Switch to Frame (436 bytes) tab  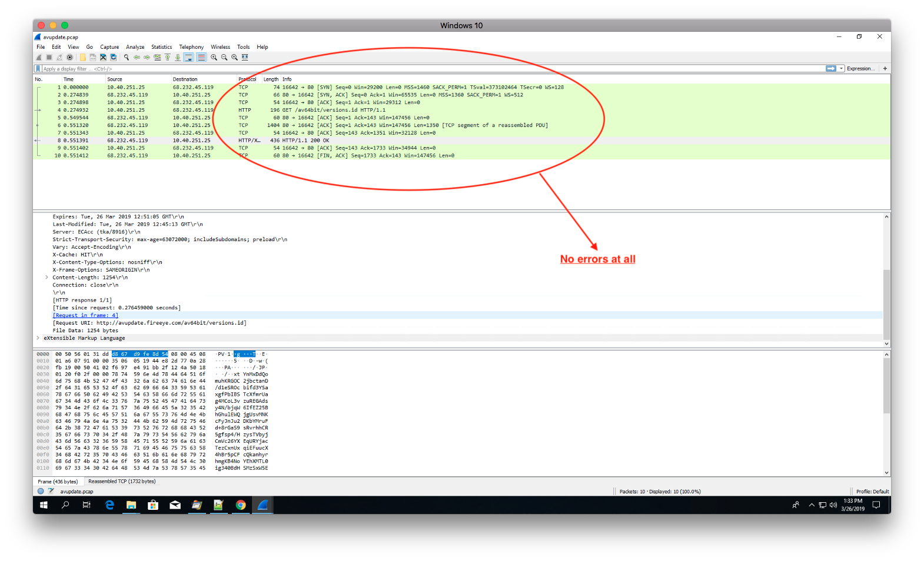click(58, 482)
